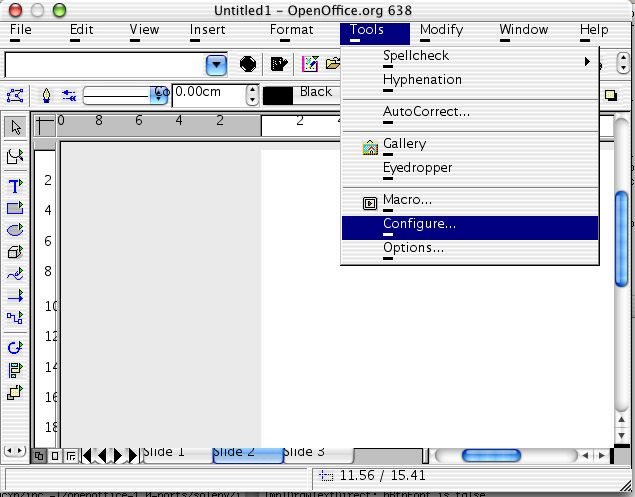
Task: Choose Hyphenation from Tools menu
Action: 470,82
